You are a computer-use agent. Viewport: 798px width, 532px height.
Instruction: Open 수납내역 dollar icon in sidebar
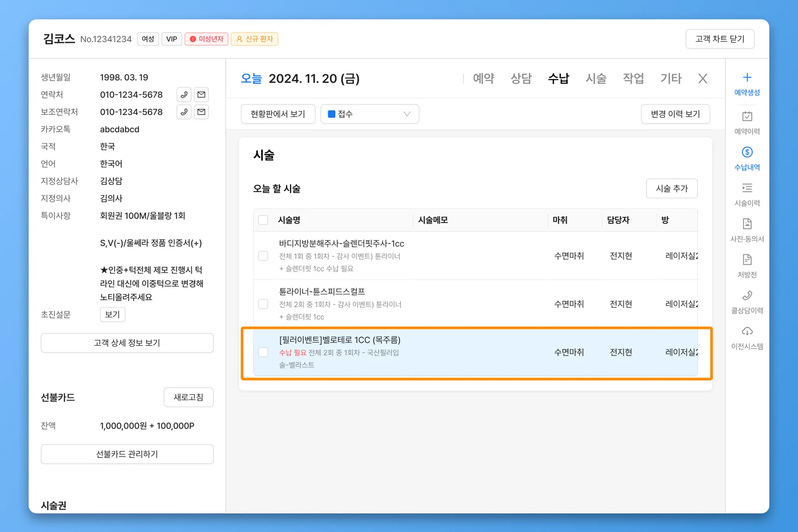tap(747, 152)
